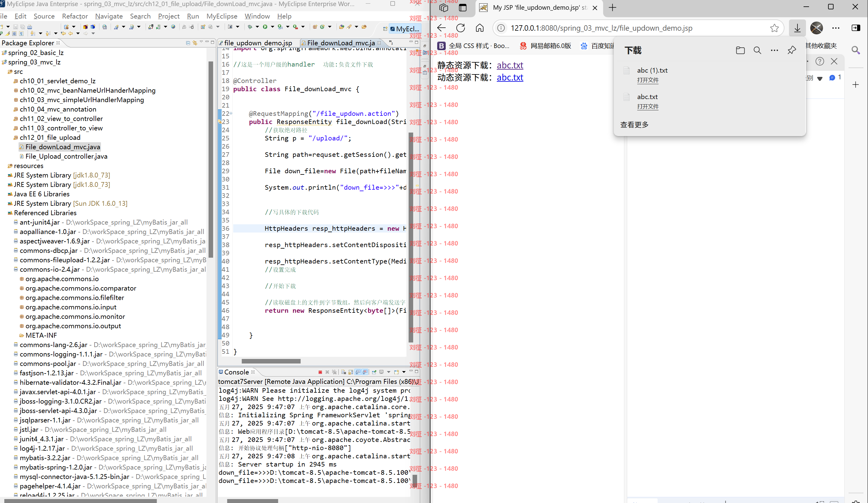Open the Navigate menu
The height and width of the screenshot is (503, 868).
109,16
